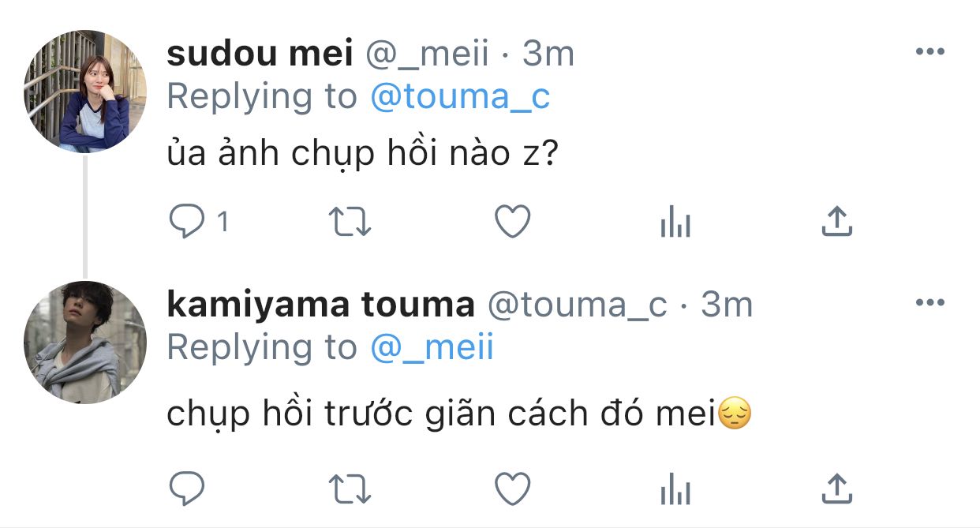Open more options on kamiyama touma's tweet
Image resolution: width=980 pixels, height=528 pixels.
pos(930,302)
